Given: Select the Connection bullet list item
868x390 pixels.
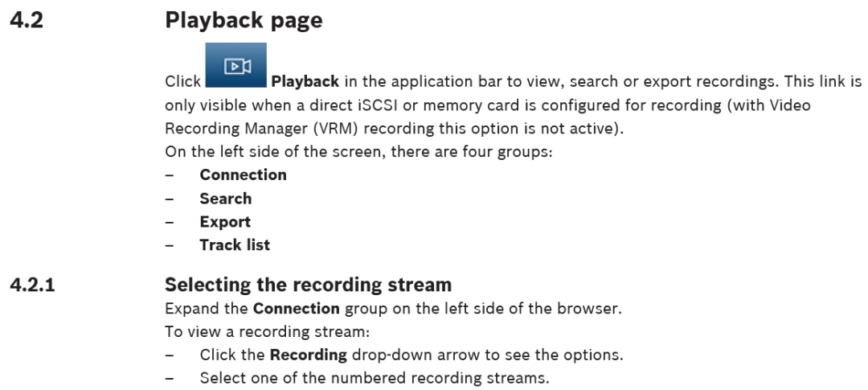Looking at the screenshot, I should [x=243, y=174].
